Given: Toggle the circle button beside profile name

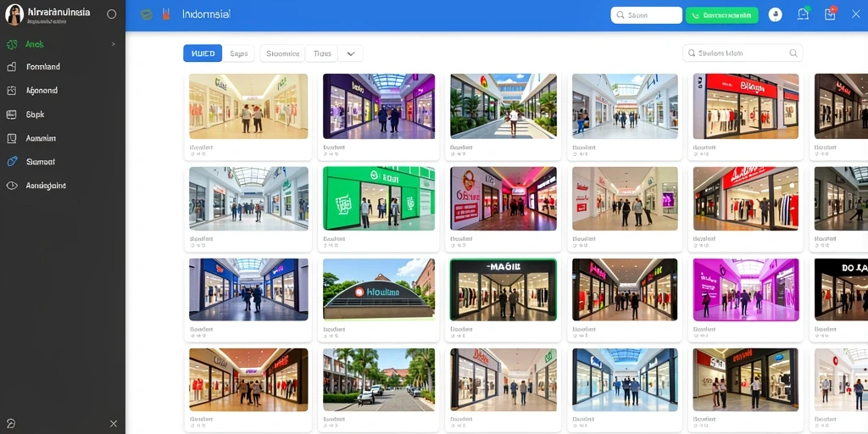Looking at the screenshot, I should click(111, 14).
